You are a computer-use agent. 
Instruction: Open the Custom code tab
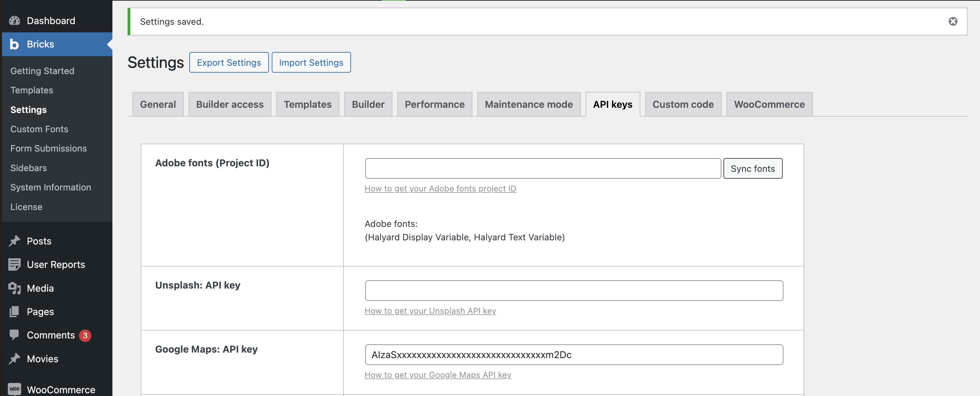pyautogui.click(x=682, y=105)
